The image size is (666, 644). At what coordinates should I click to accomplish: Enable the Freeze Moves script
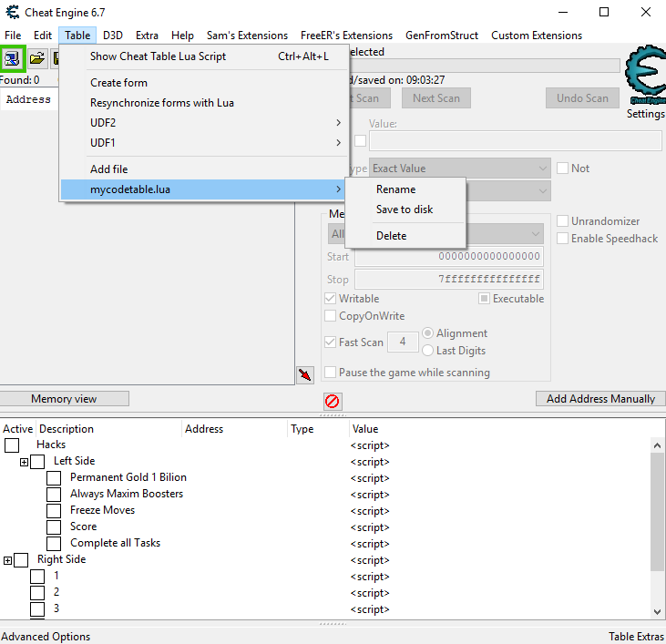[x=54, y=511]
